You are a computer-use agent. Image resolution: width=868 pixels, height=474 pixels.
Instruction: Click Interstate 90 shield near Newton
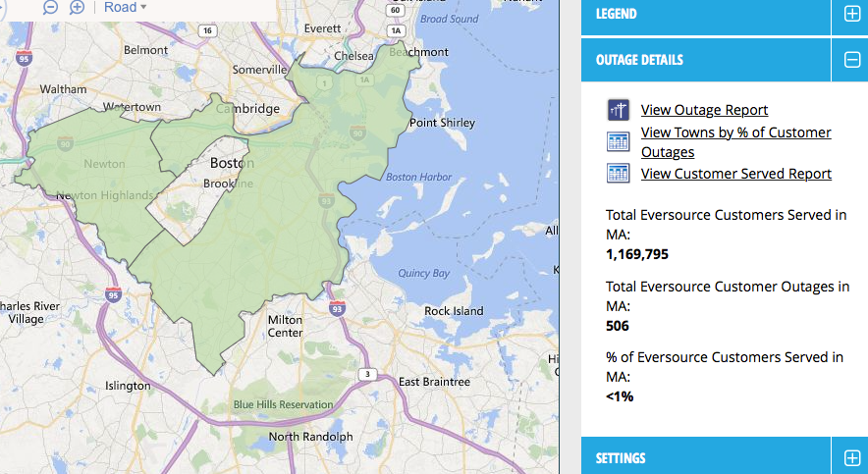[66, 144]
